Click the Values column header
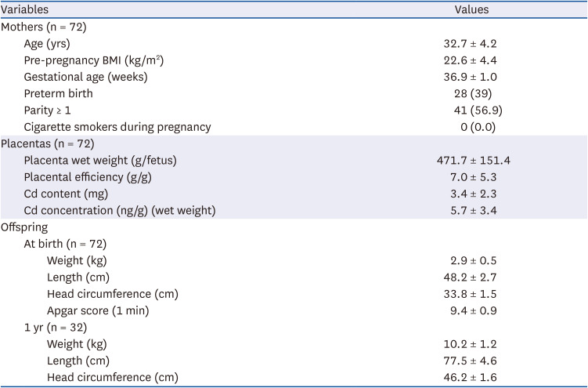 [471, 10]
